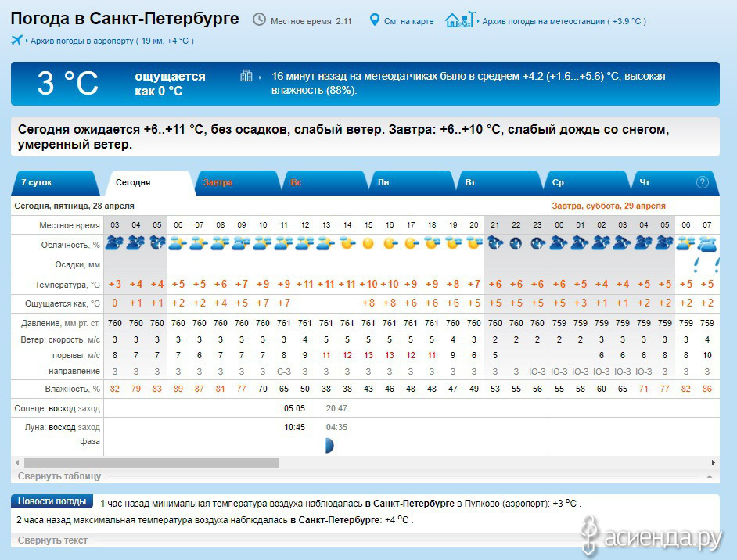The image size is (737, 560).
Task: Open the Вс forecast tab
Action: 325,182
